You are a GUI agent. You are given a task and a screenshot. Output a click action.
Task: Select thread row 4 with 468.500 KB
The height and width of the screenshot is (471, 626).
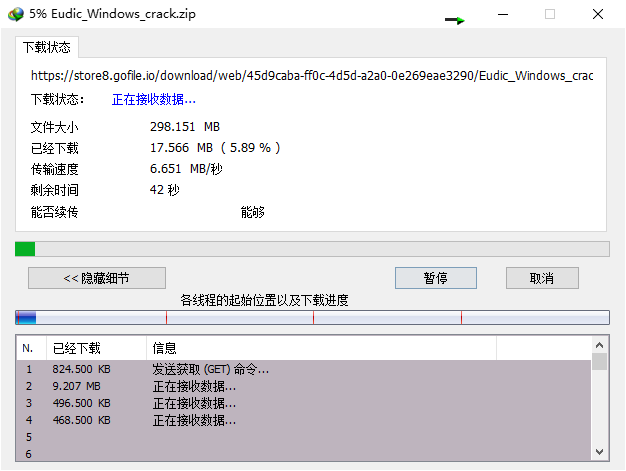click(303, 420)
